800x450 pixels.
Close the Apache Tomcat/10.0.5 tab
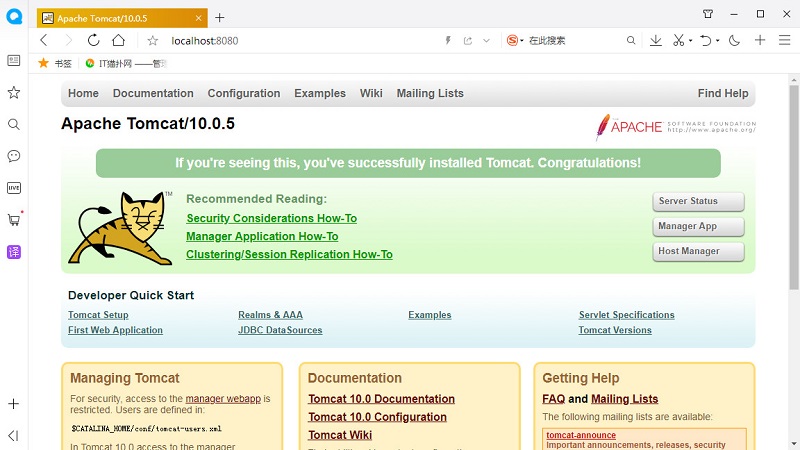click(x=198, y=18)
